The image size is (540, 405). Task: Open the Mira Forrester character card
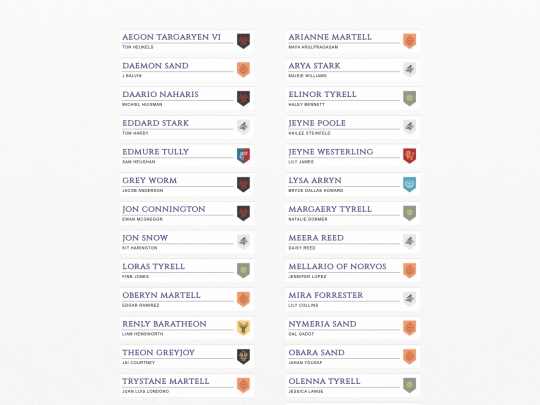353,299
